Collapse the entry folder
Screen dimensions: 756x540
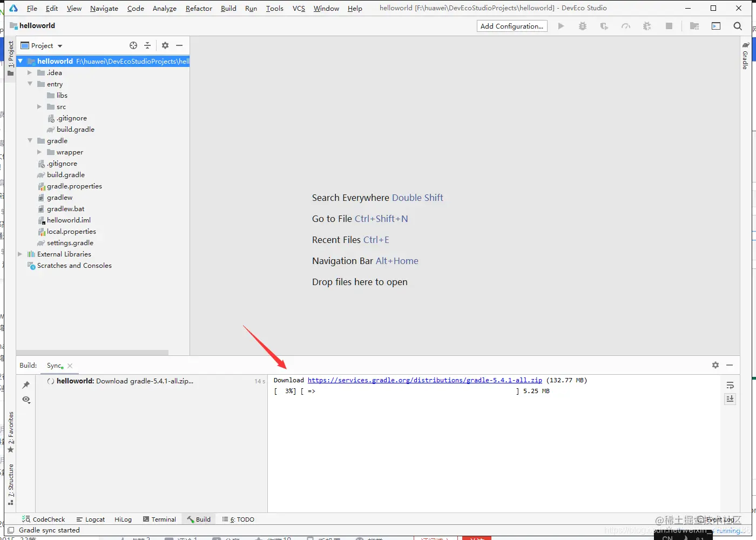(30, 84)
